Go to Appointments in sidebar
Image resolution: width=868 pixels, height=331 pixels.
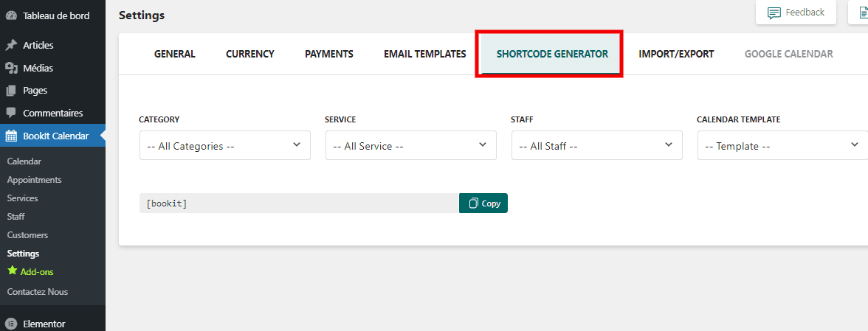pyautogui.click(x=34, y=180)
